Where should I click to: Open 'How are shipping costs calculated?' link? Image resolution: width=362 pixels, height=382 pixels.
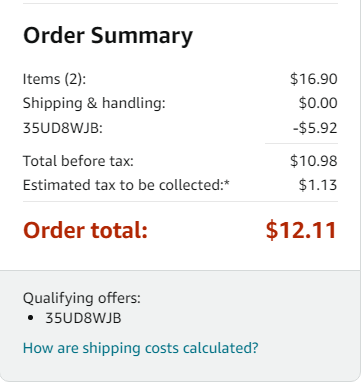click(140, 348)
